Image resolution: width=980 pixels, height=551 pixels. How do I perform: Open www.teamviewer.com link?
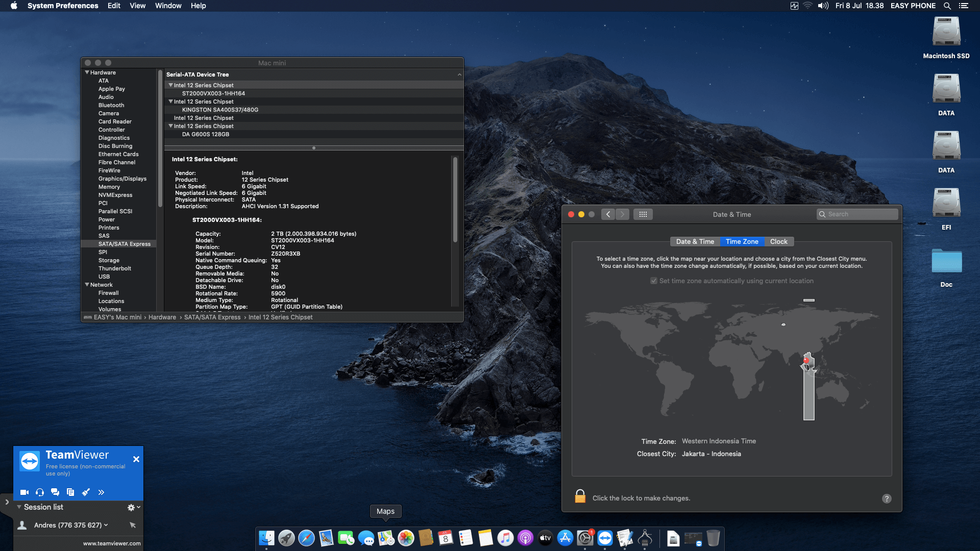112,543
